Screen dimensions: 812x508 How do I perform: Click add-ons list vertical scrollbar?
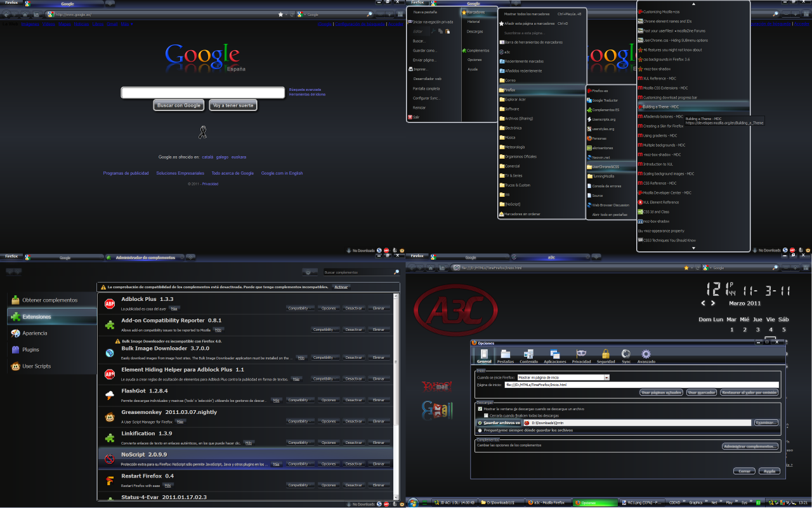coord(397,396)
